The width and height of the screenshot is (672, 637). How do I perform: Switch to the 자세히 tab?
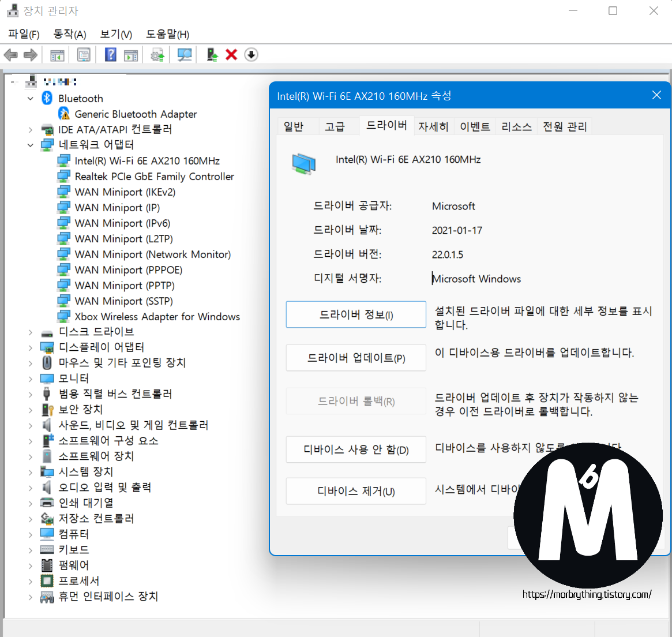point(433,126)
